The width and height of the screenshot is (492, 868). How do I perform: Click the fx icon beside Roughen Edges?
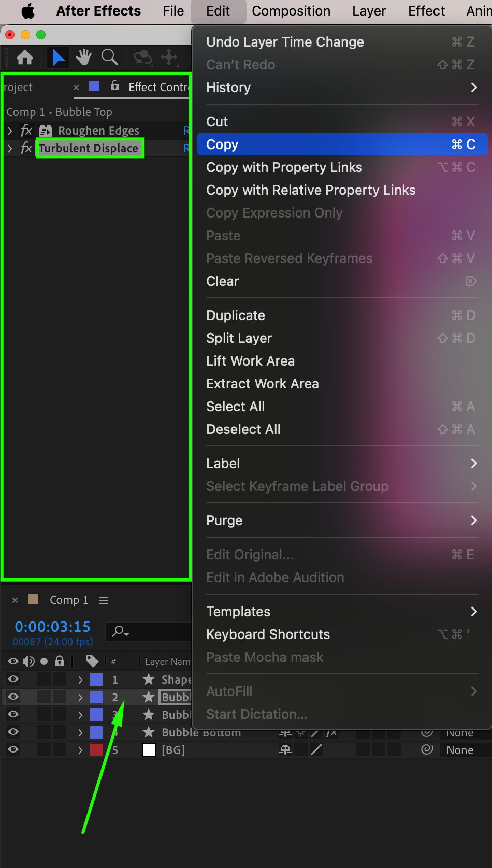26,131
